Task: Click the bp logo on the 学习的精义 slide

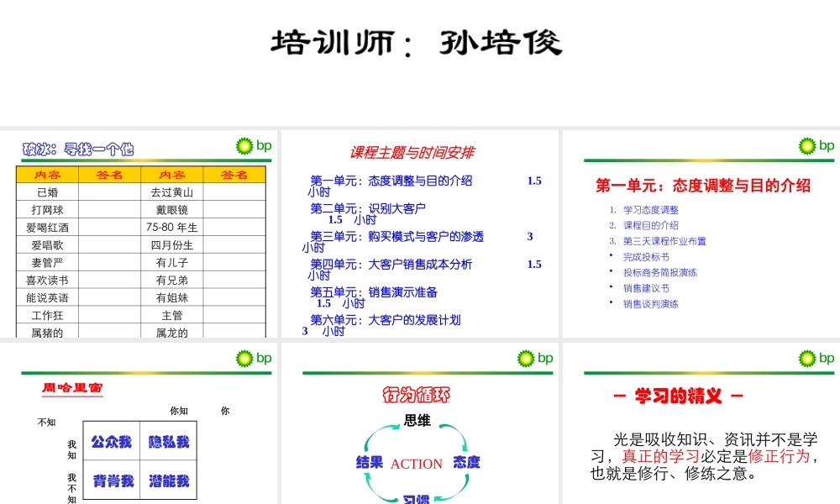Action: (x=816, y=358)
